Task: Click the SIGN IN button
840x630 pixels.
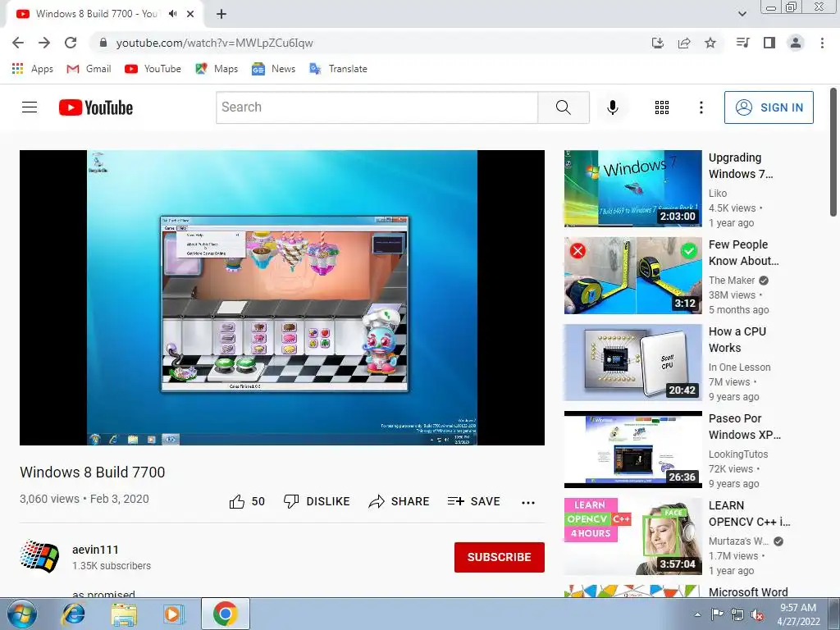Action: (x=769, y=107)
